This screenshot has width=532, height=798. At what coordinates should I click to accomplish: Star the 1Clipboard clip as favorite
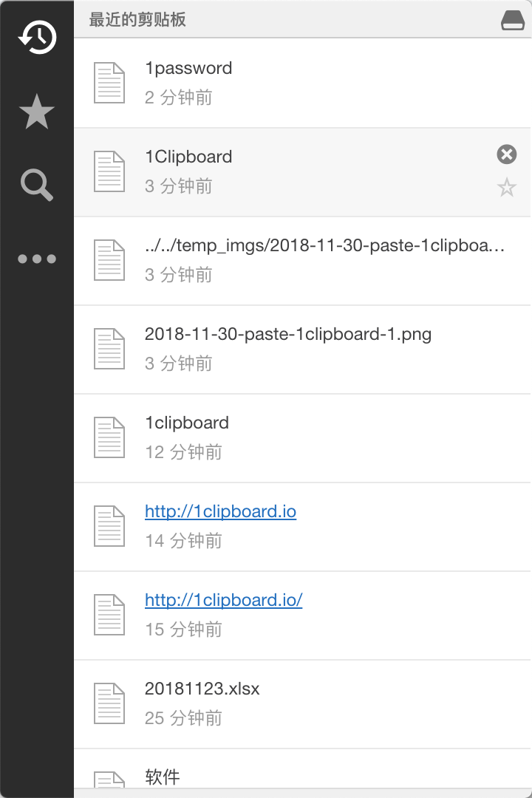(x=507, y=188)
